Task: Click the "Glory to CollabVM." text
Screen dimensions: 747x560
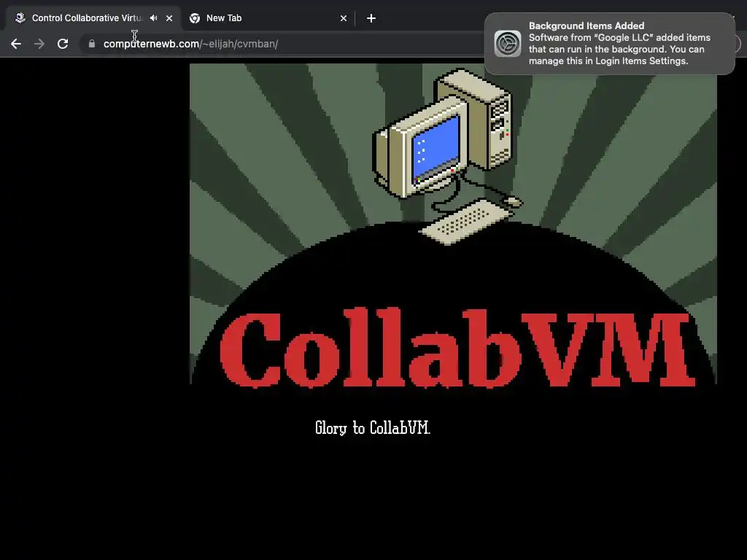Action: (373, 427)
